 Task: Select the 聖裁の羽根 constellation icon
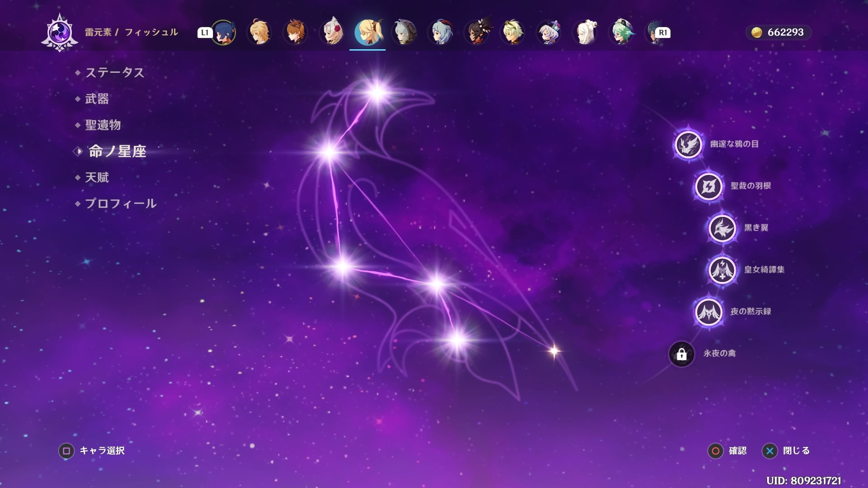tap(708, 186)
